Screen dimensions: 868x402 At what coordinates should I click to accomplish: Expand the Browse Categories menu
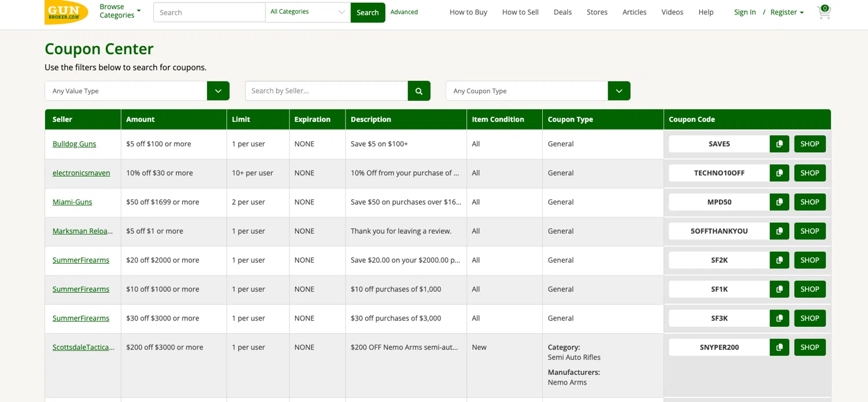(x=120, y=11)
